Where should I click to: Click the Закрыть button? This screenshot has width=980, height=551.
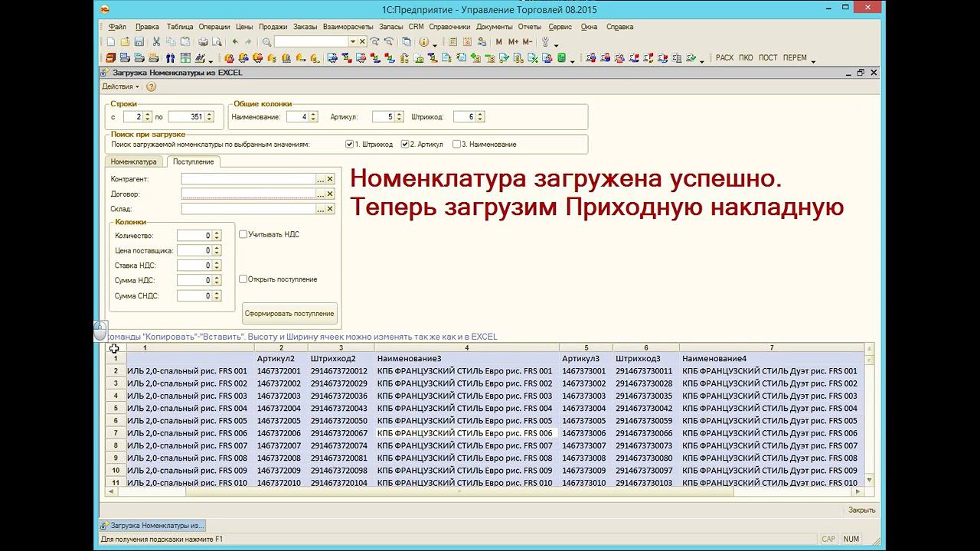[861, 510]
